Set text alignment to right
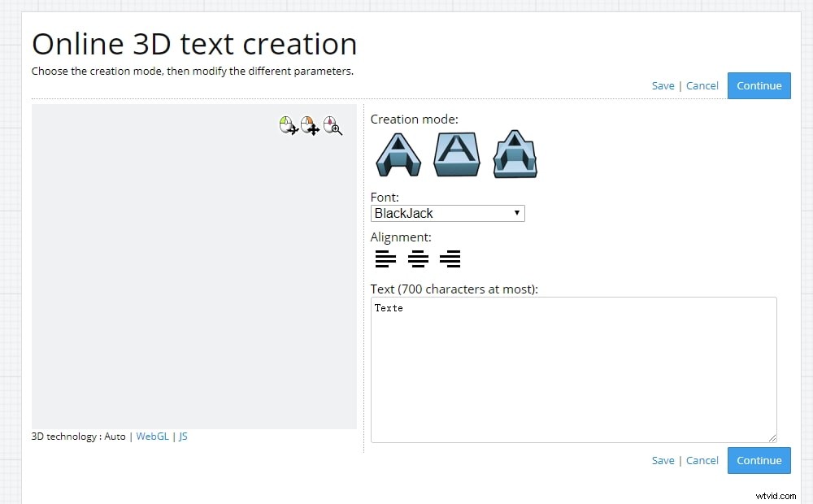 [x=450, y=259]
